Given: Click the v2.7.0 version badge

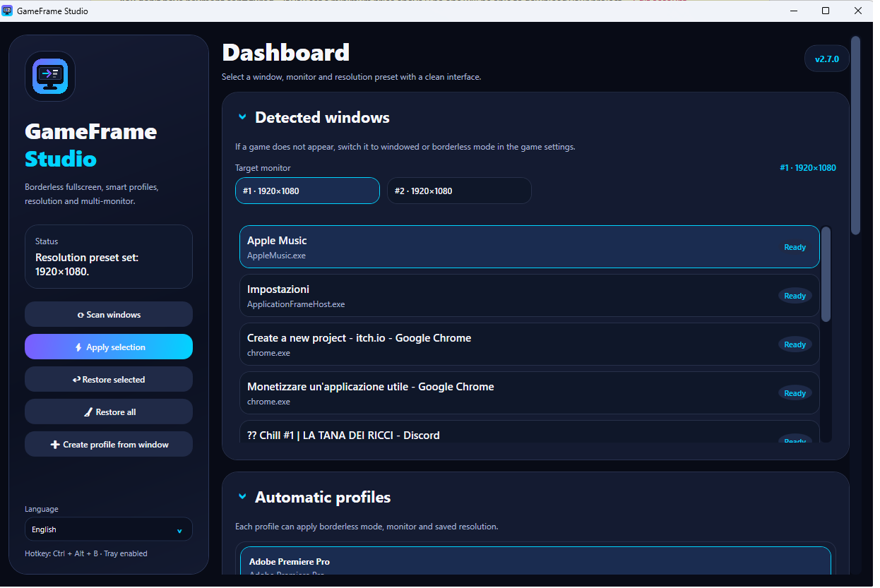Looking at the screenshot, I should pos(827,59).
